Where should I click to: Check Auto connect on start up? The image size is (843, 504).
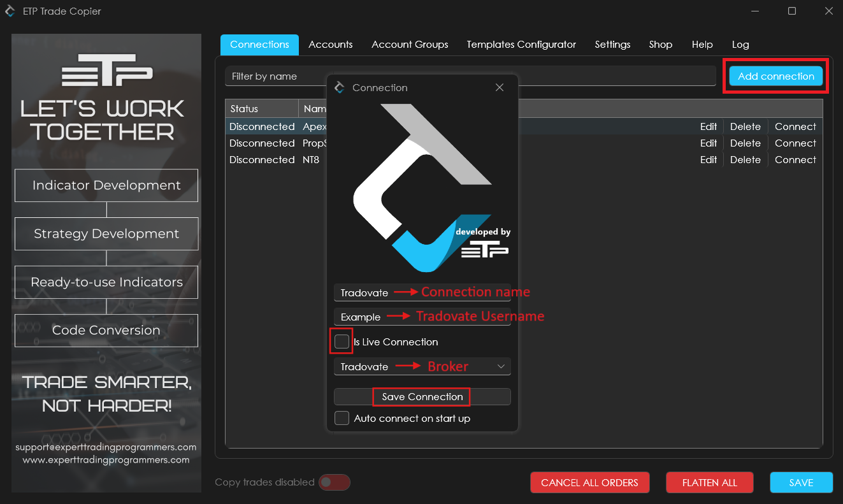[x=342, y=419]
